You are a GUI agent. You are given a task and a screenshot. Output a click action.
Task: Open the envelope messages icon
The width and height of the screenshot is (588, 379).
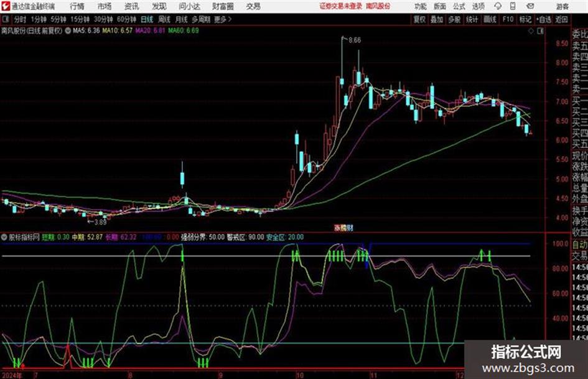[x=530, y=6]
